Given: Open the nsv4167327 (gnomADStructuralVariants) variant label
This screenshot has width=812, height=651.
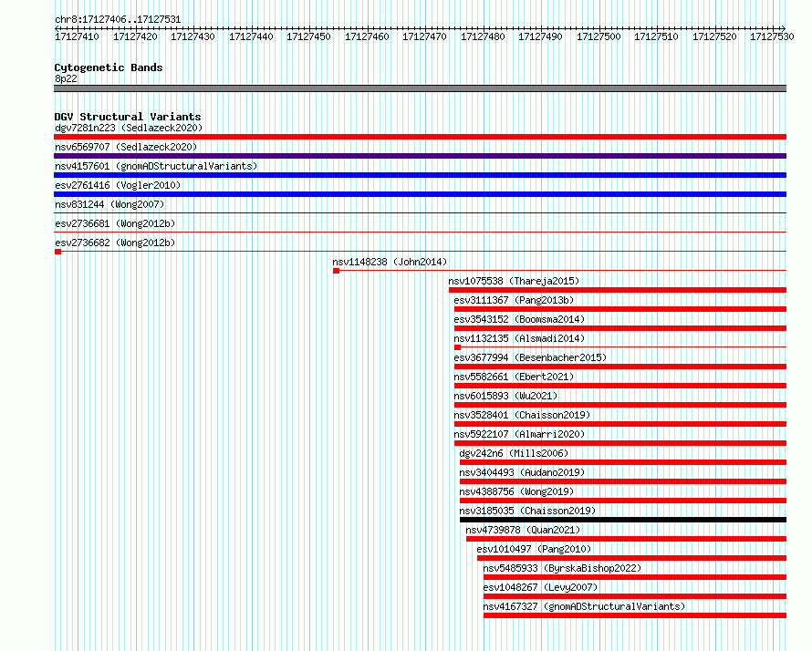Looking at the screenshot, I should (584, 606).
